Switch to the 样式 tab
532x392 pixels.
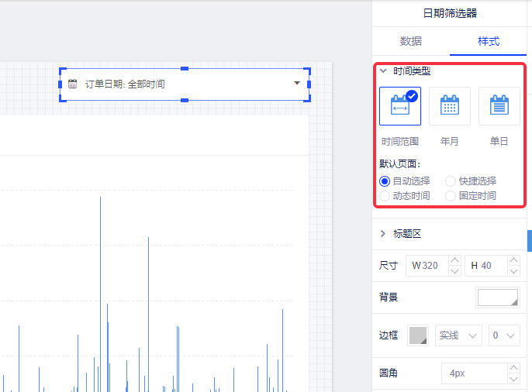click(x=488, y=41)
